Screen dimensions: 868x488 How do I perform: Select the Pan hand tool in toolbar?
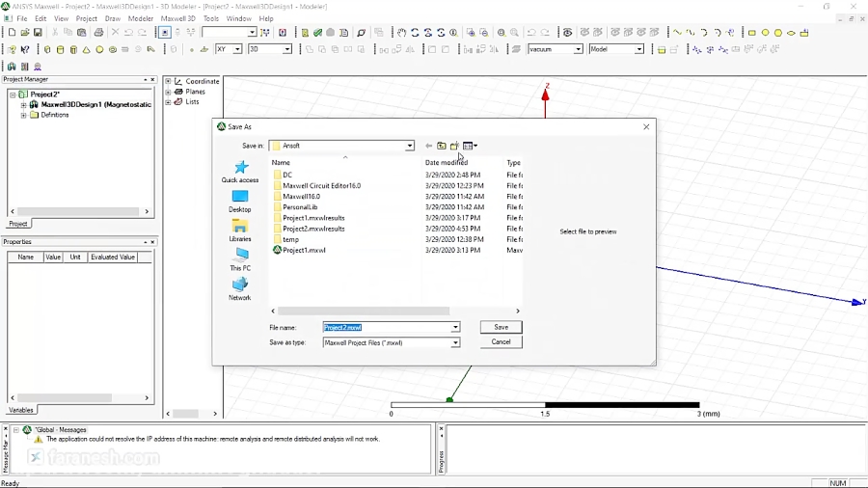coord(401,33)
